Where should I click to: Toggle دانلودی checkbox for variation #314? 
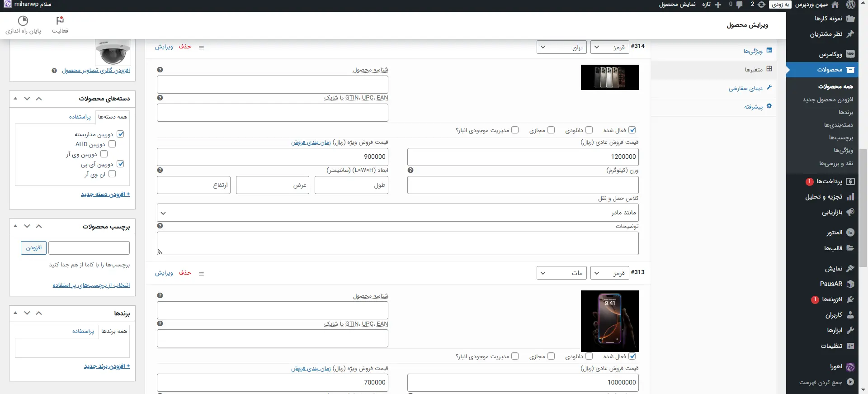589,130
